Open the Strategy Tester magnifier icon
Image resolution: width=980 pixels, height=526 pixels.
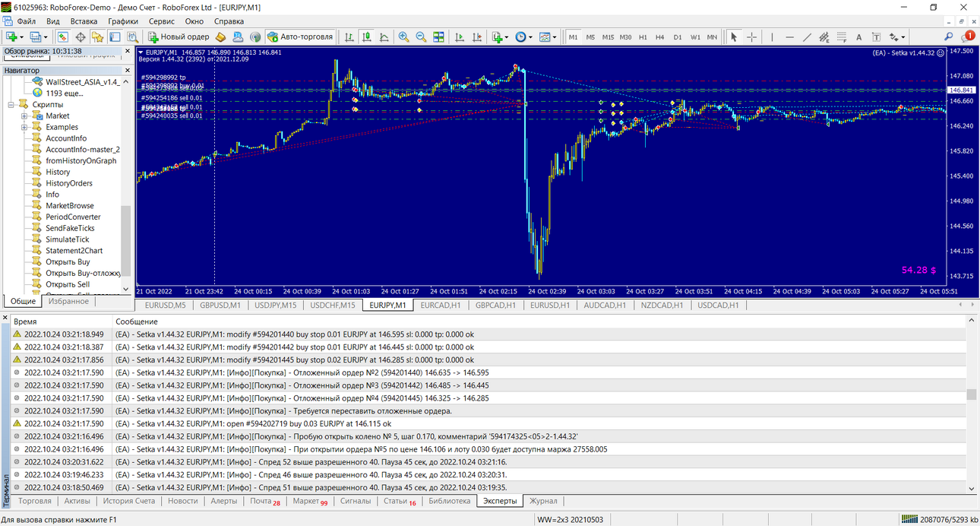point(132,36)
